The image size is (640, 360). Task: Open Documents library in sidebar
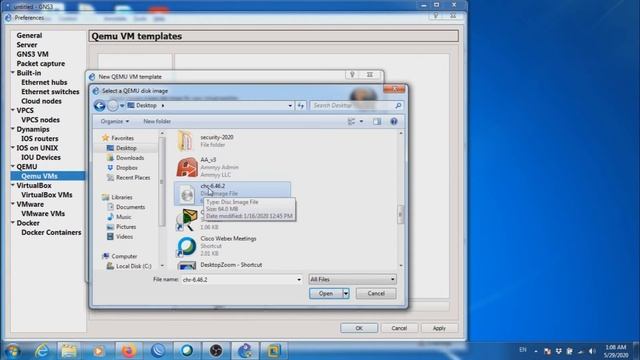[x=130, y=207]
